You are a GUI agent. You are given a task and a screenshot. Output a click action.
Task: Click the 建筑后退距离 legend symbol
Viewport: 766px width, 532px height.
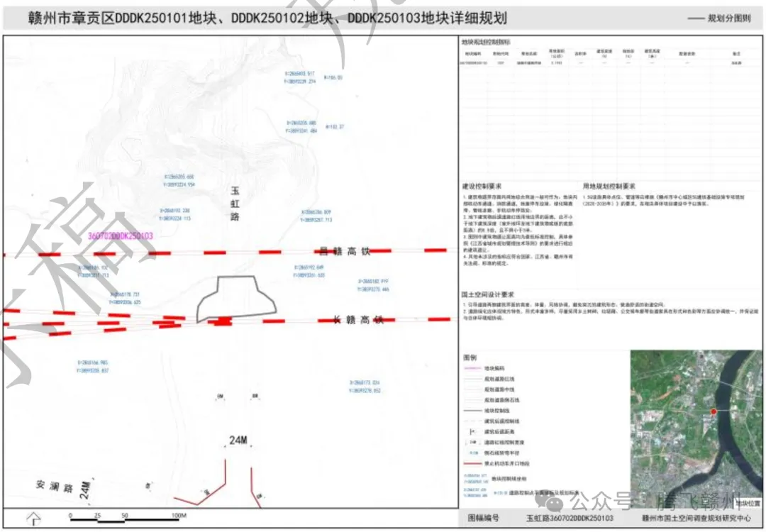(x=472, y=432)
